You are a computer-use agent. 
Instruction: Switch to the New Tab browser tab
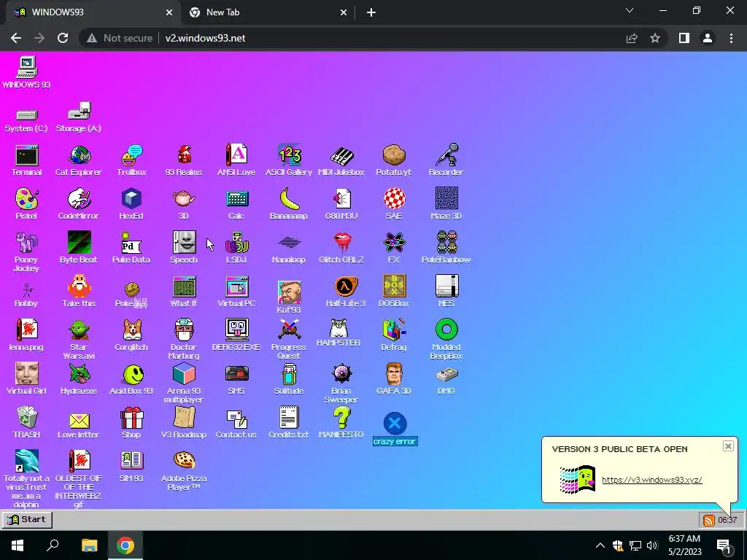click(x=268, y=12)
